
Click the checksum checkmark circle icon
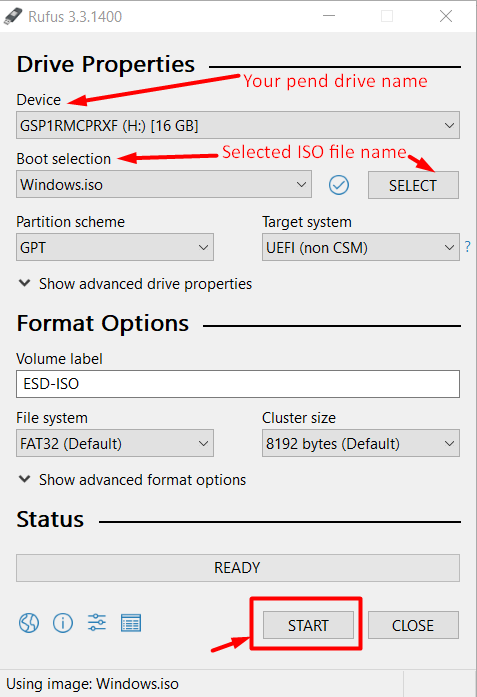point(339,185)
